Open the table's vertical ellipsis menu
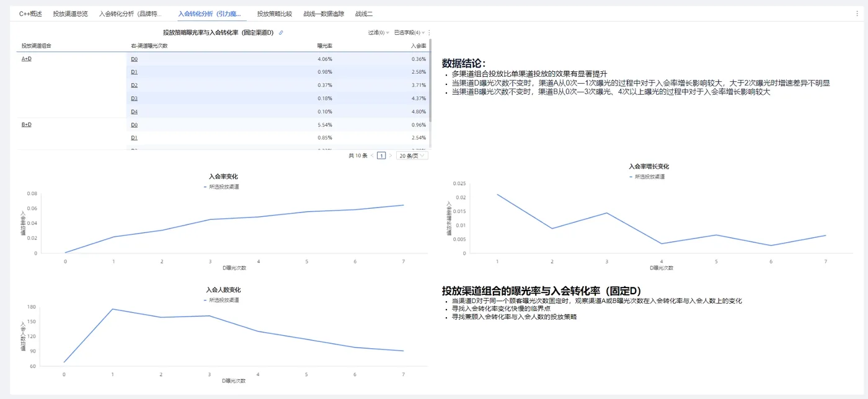Screen dimensions: 868x399 click(x=429, y=33)
